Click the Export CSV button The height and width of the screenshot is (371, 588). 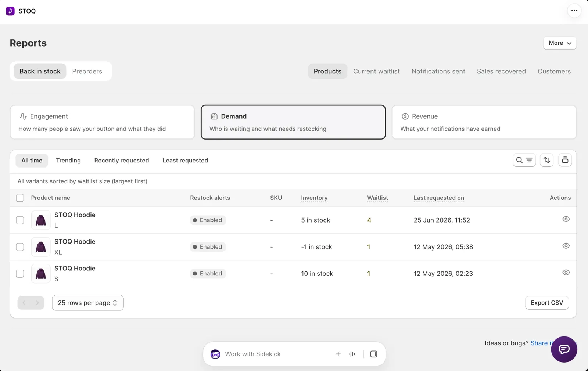click(x=547, y=303)
